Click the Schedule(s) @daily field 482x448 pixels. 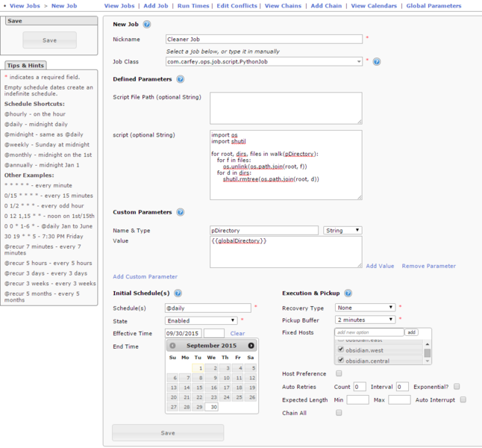[208, 308]
